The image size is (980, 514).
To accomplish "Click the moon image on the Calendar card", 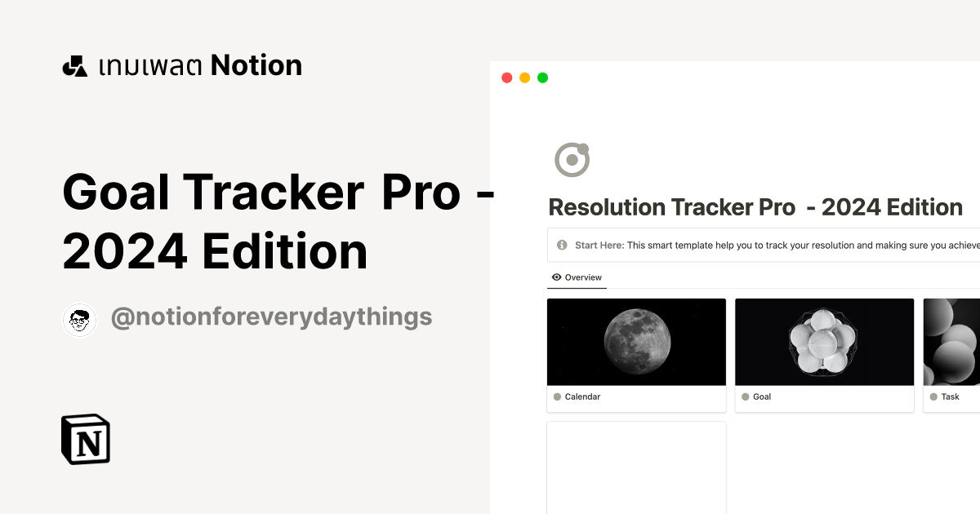I will [x=636, y=342].
